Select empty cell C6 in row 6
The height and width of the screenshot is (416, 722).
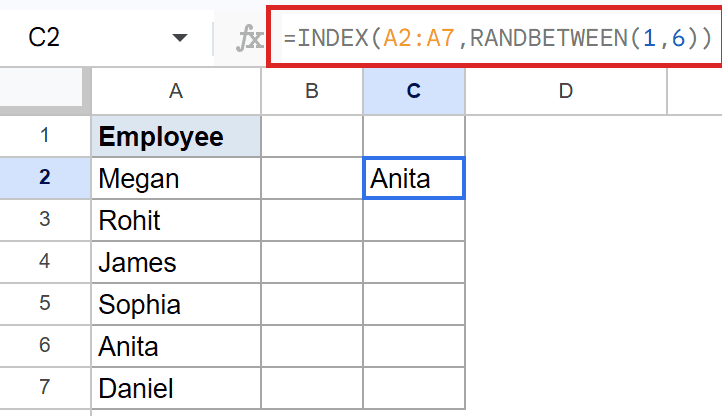click(x=414, y=346)
